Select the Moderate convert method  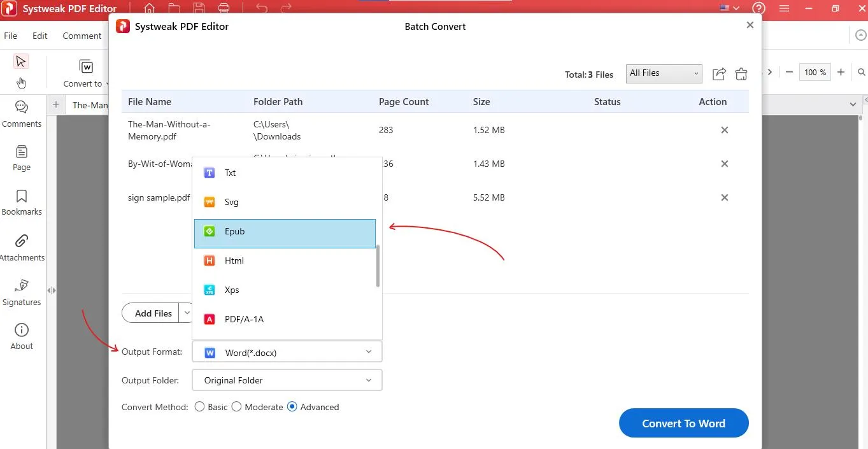pos(237,407)
